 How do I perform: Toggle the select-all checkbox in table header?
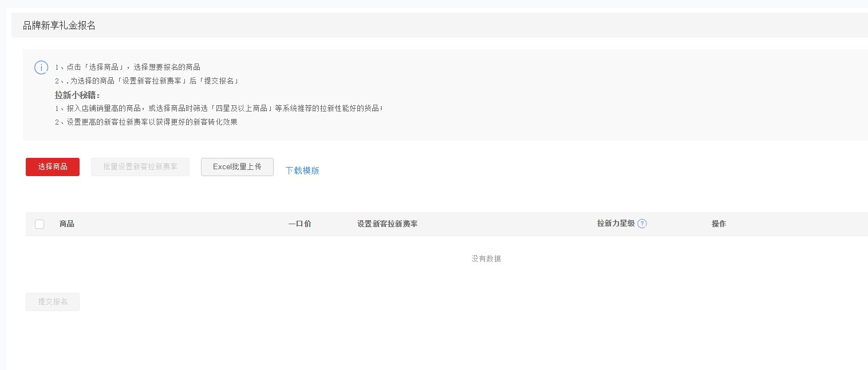(40, 224)
